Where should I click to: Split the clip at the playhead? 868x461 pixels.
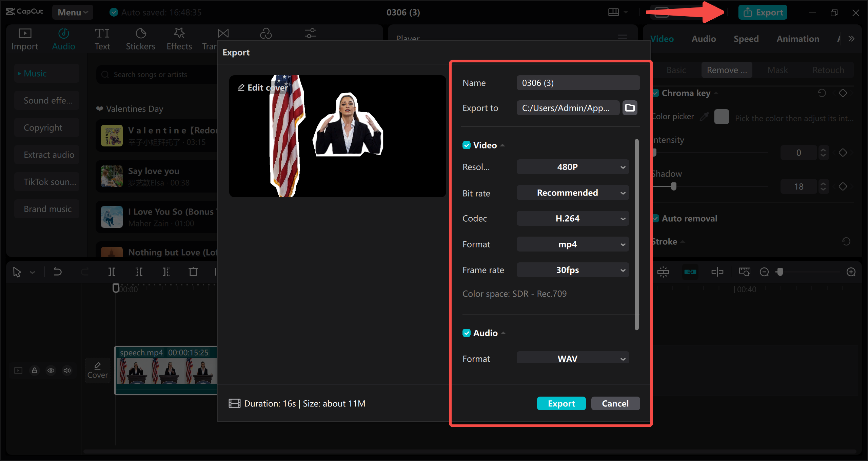pyautogui.click(x=112, y=272)
